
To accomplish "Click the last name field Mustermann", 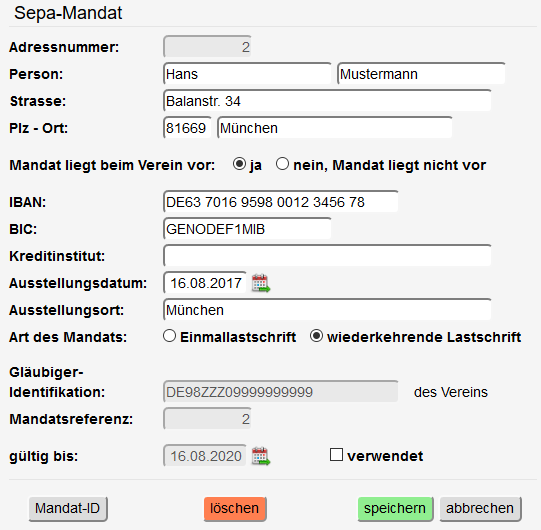I will [x=421, y=74].
